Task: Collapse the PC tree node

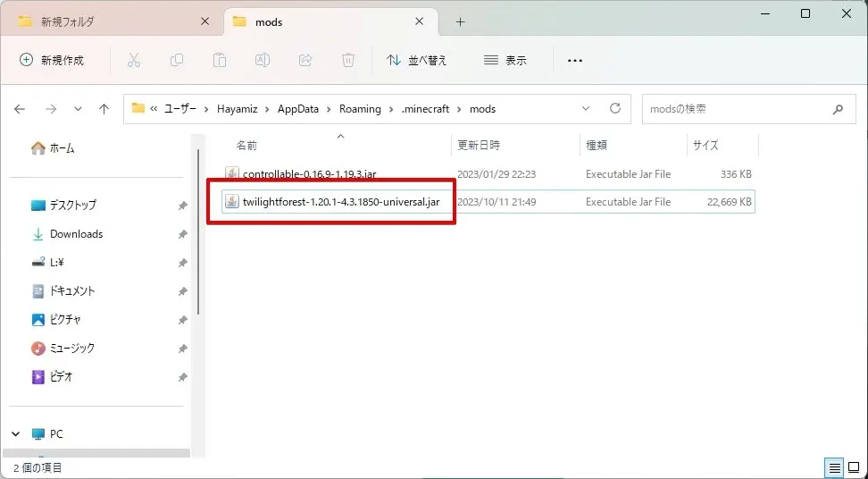Action: pyautogui.click(x=15, y=433)
